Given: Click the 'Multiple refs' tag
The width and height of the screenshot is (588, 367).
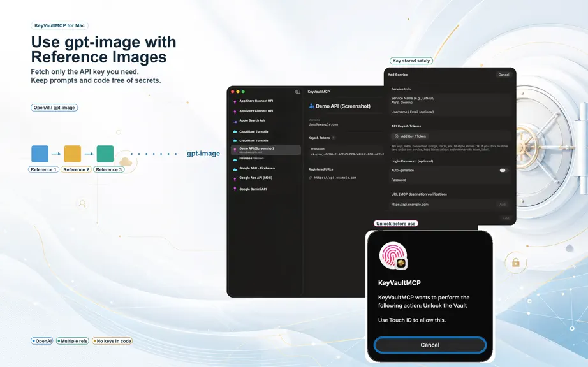Looking at the screenshot, I should [72, 341].
